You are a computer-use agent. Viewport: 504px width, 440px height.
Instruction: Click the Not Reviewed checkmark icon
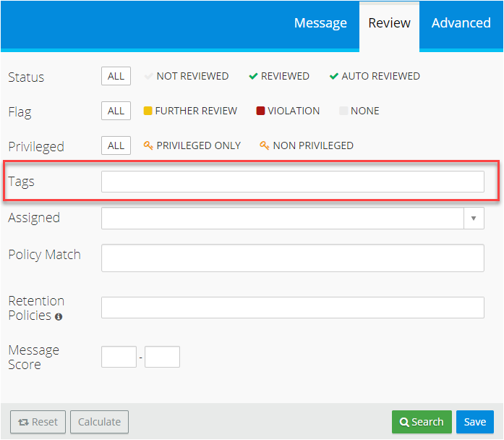coord(149,76)
